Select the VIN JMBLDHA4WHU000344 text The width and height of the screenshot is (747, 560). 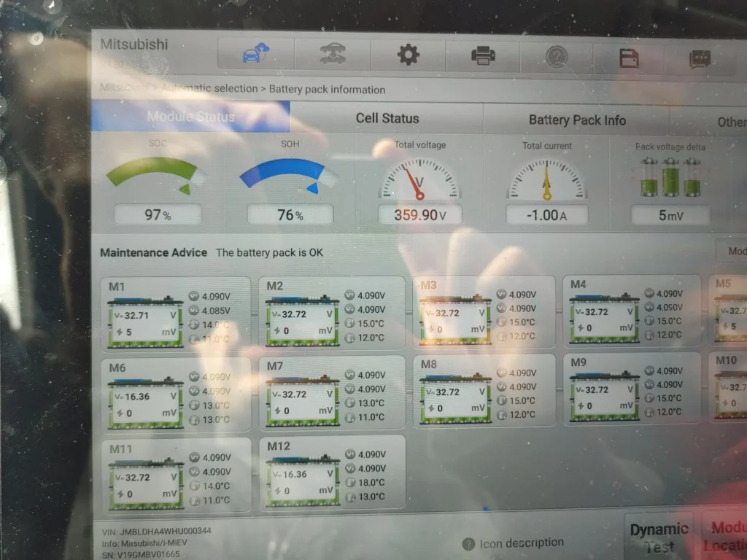156,531
